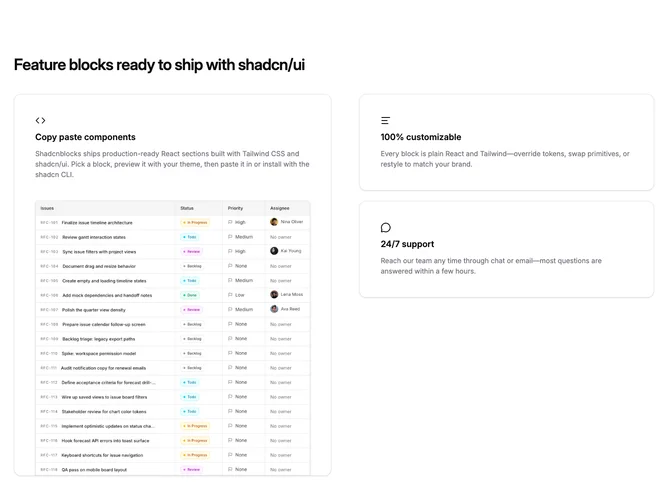Select the Status column header
Viewport: 668px width, 501px height.
coord(187,208)
